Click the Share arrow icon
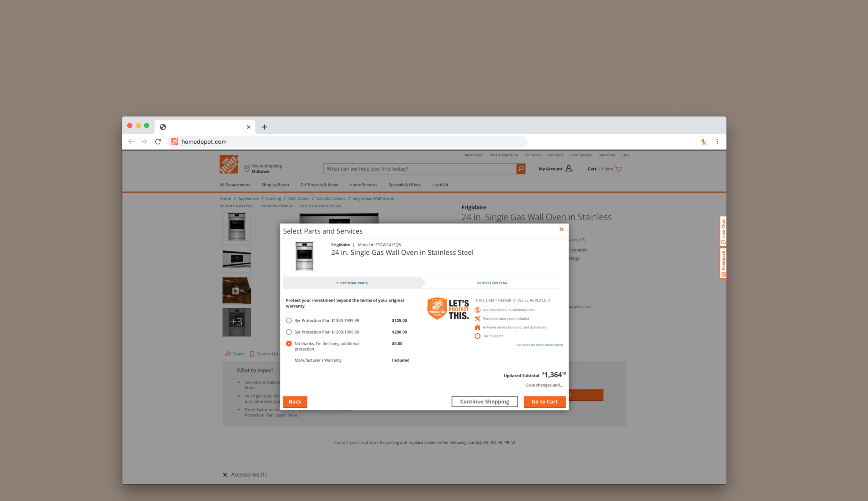Viewport: 868px width, 501px height. [x=228, y=354]
